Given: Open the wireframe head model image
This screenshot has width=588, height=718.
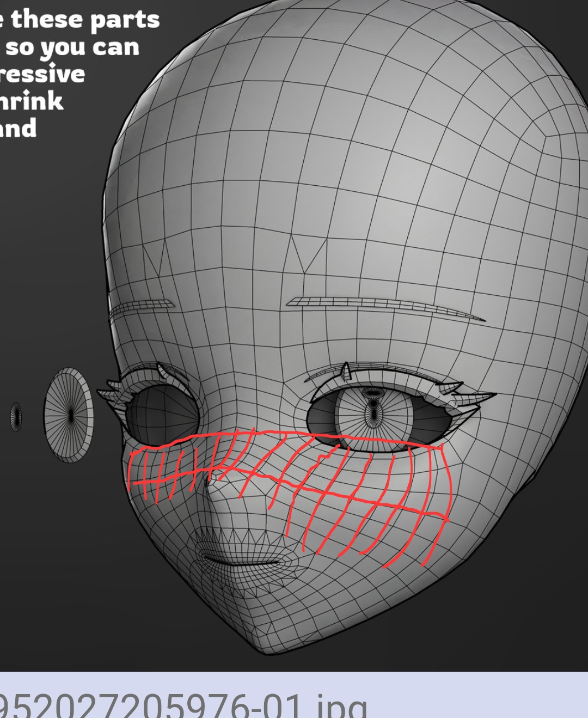Looking at the screenshot, I should coord(294,336).
